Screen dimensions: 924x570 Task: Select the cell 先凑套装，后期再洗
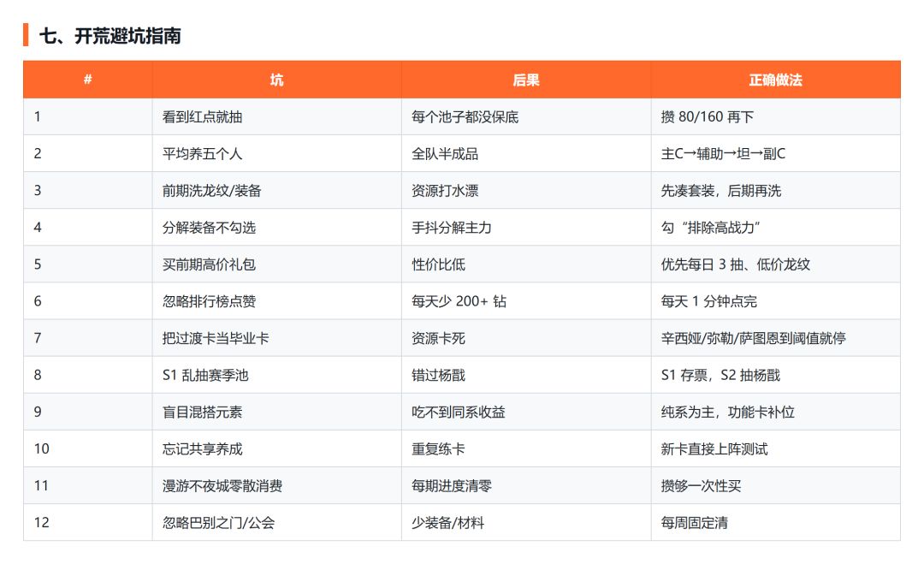click(775, 190)
